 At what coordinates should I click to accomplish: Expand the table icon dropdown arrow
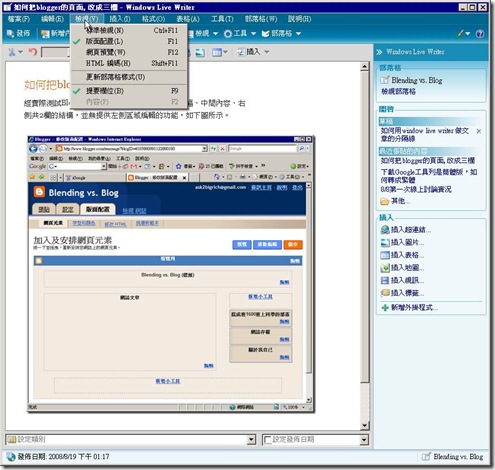pyautogui.click(x=225, y=52)
